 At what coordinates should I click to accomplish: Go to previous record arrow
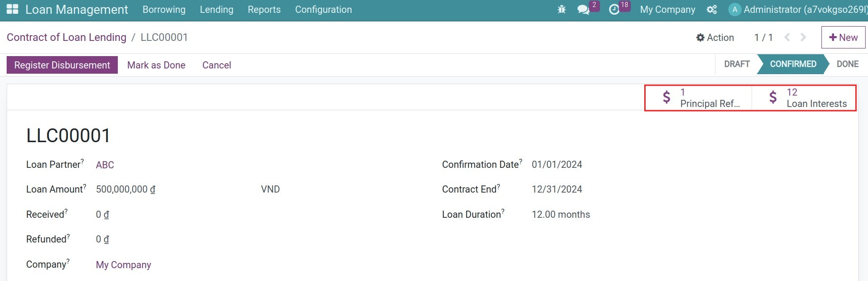(787, 37)
